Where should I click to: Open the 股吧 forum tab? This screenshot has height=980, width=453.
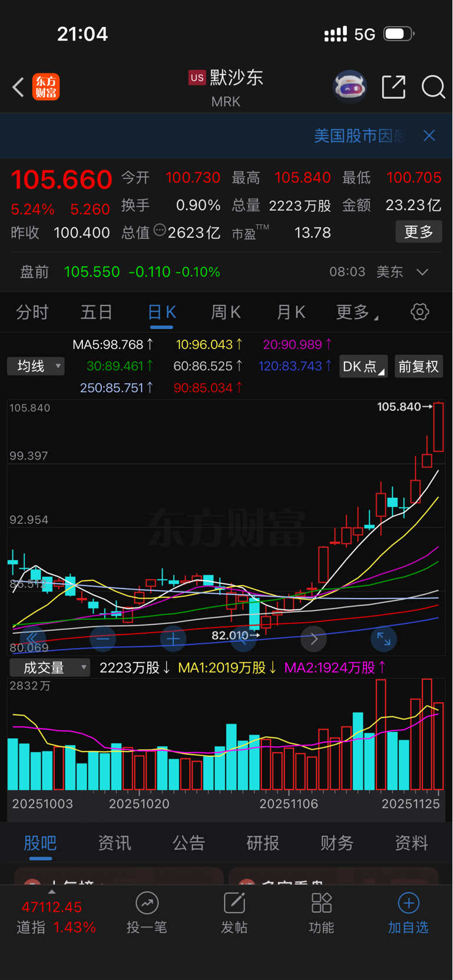pyautogui.click(x=40, y=843)
